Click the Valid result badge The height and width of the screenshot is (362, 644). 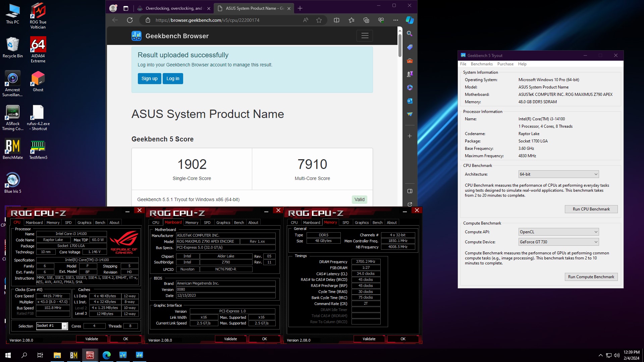(359, 199)
